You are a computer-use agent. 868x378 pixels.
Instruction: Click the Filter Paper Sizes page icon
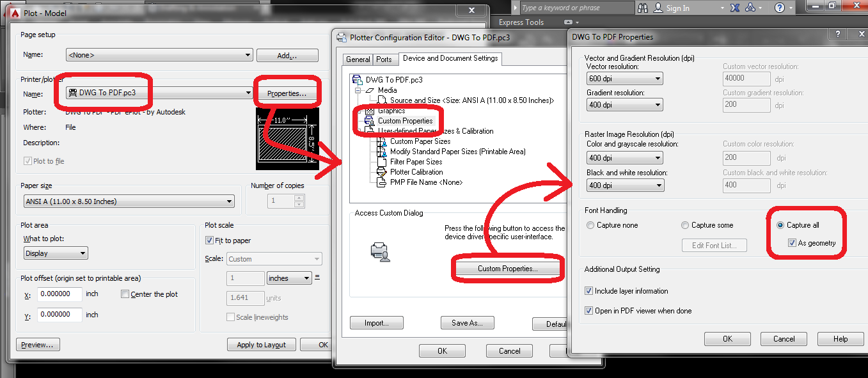point(383,162)
